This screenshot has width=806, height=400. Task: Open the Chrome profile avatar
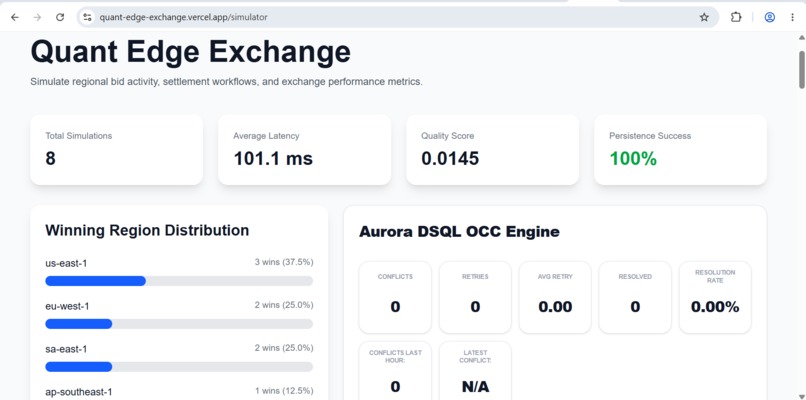tap(770, 17)
